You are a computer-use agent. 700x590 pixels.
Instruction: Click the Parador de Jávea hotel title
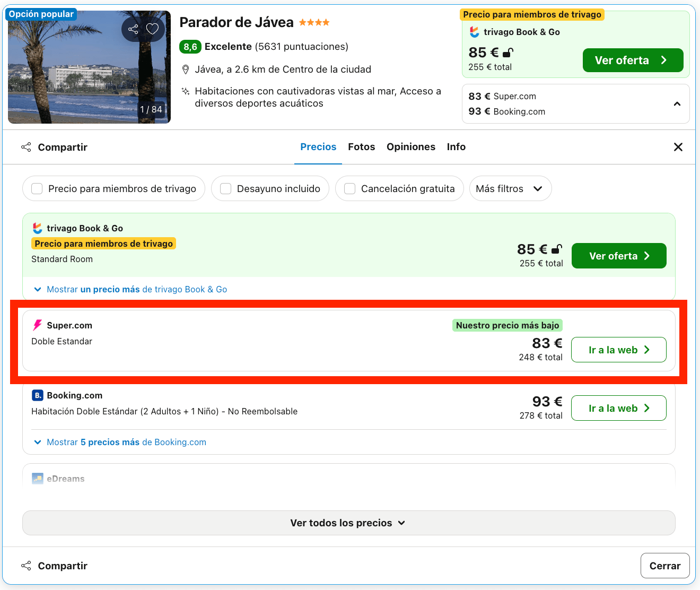[x=237, y=22]
